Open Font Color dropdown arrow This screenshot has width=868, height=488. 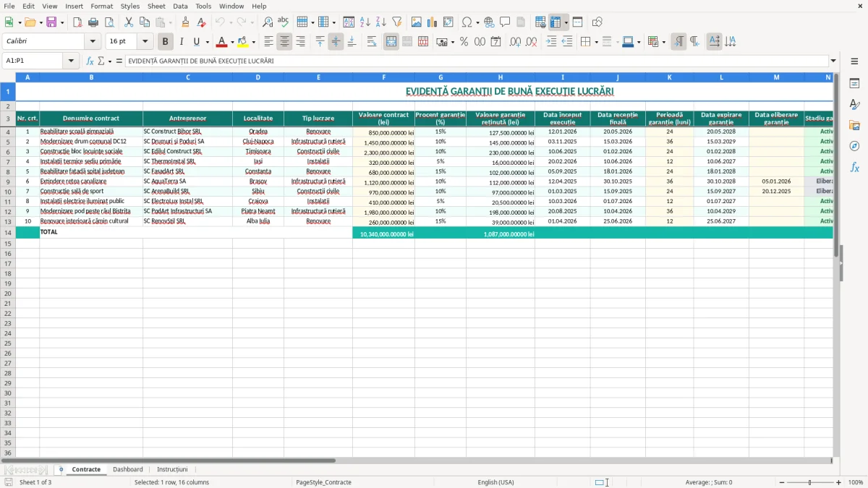[x=232, y=42]
